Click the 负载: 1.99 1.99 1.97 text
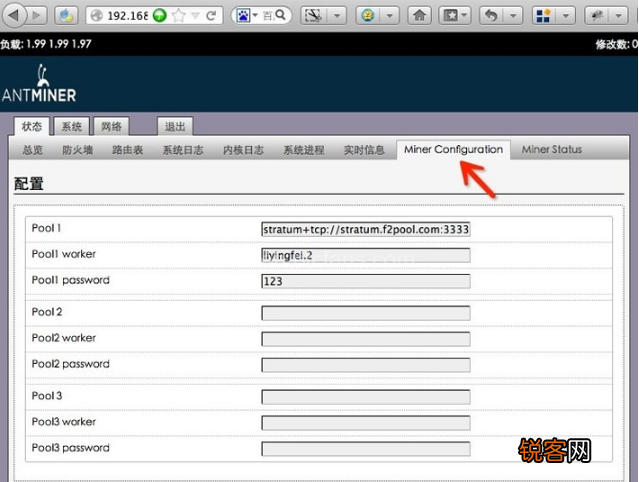The width and height of the screenshot is (639, 482). pyautogui.click(x=46, y=44)
